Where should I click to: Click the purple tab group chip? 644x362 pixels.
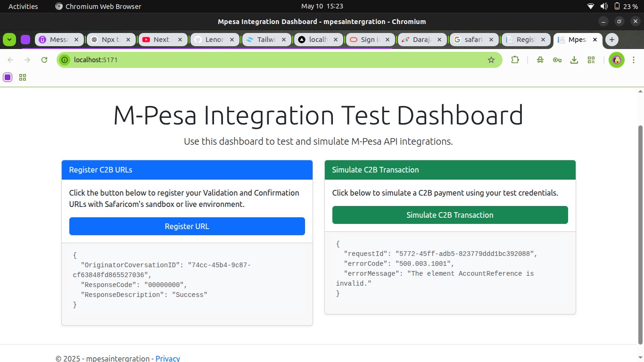pos(25,40)
